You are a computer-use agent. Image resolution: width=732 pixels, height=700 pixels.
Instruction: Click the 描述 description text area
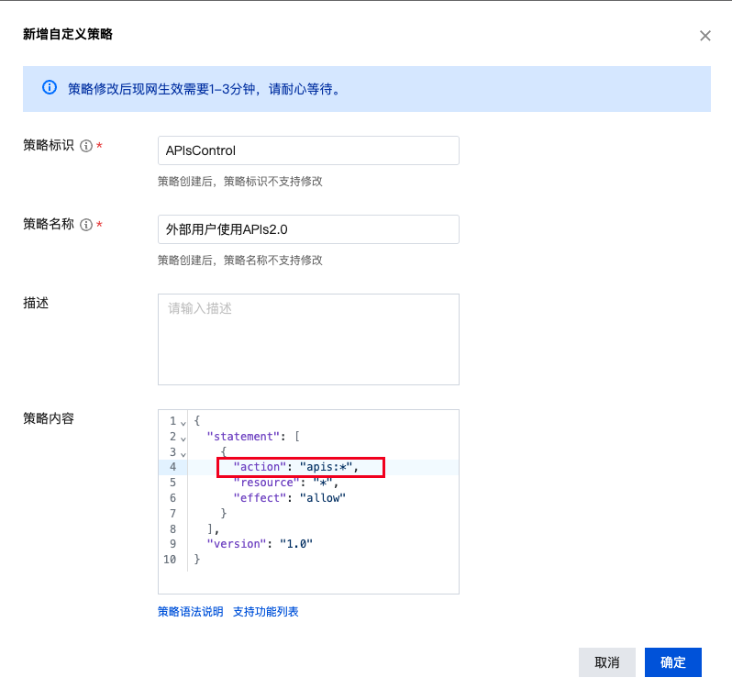pos(308,339)
